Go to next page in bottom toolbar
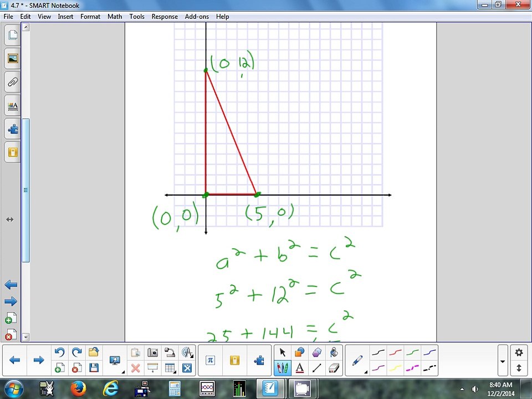Image resolution: width=532 pixels, height=399 pixels. pyautogui.click(x=39, y=360)
